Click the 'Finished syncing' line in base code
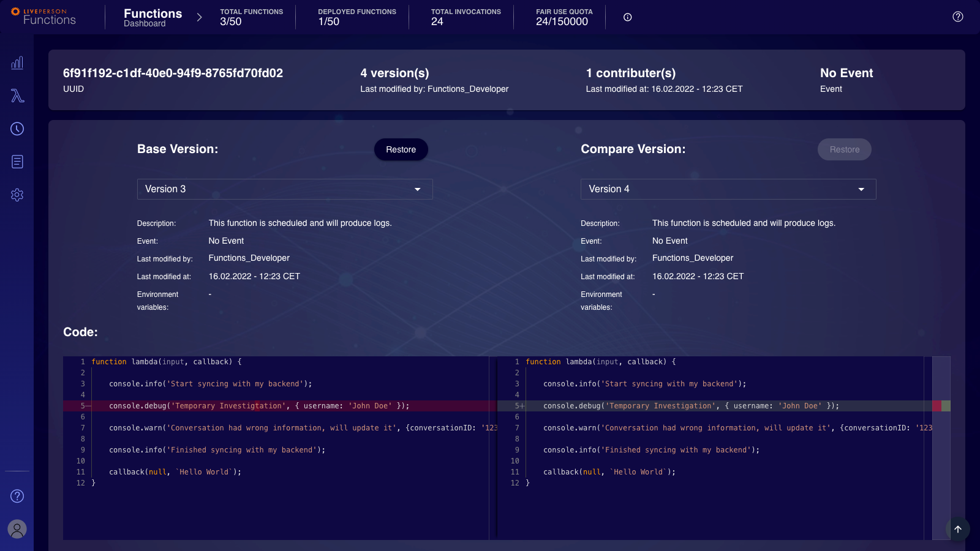The width and height of the screenshot is (980, 551). coord(217,450)
